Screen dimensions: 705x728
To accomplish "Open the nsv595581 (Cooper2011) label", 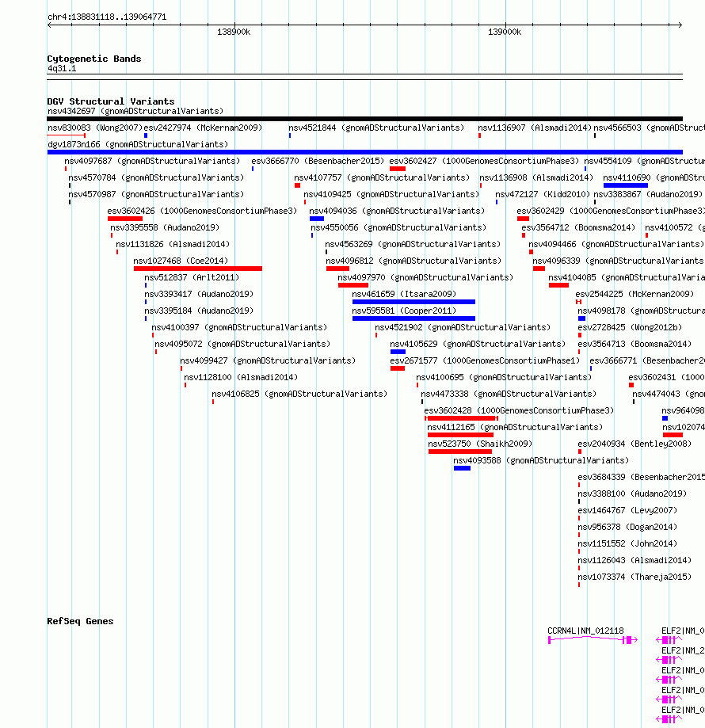I will 404,311.
